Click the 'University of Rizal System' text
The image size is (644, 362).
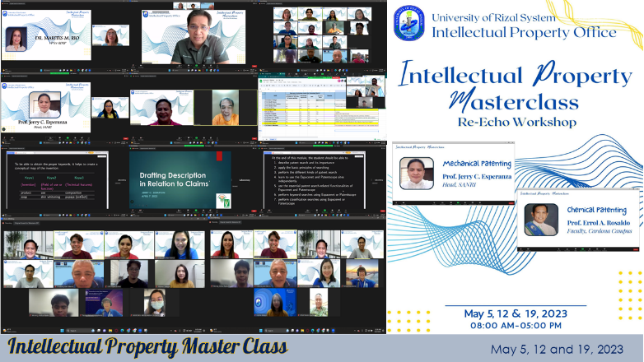click(x=493, y=18)
